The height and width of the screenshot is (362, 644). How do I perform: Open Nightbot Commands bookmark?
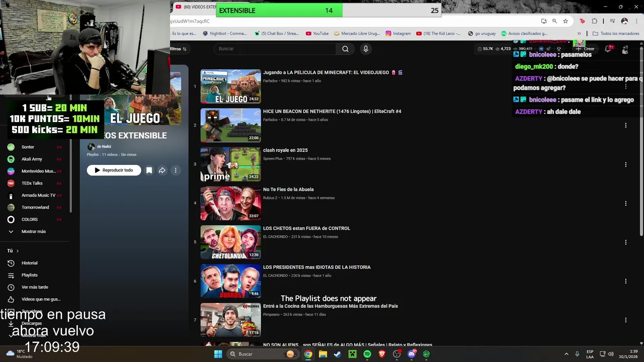(224, 33)
